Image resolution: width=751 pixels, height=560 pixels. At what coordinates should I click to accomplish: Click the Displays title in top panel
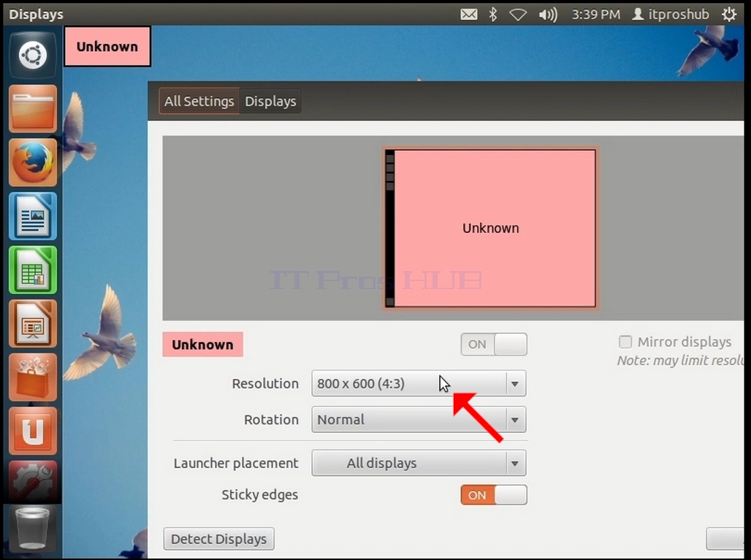(36, 15)
